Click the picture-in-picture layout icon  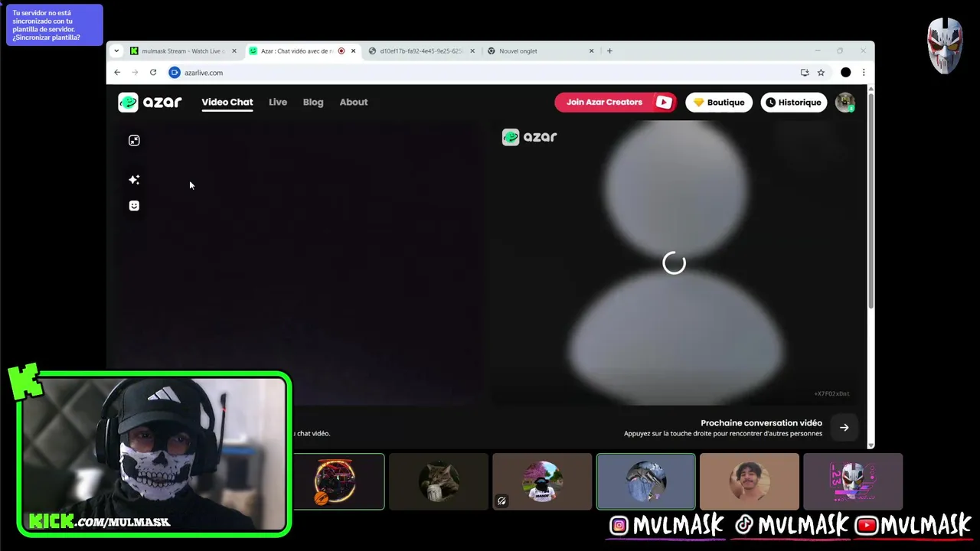134,140
